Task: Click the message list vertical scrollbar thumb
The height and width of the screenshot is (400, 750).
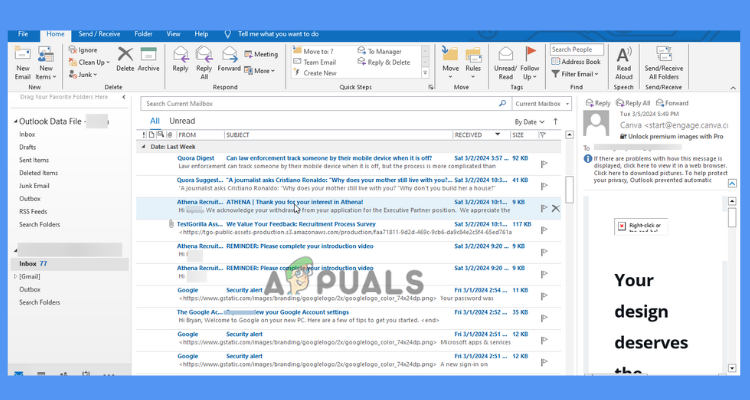Action: (569, 189)
